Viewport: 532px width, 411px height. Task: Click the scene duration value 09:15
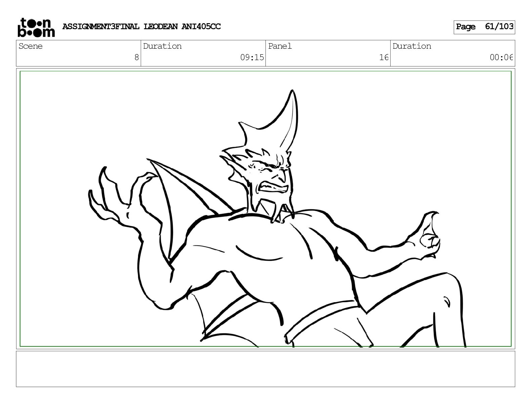coord(252,57)
